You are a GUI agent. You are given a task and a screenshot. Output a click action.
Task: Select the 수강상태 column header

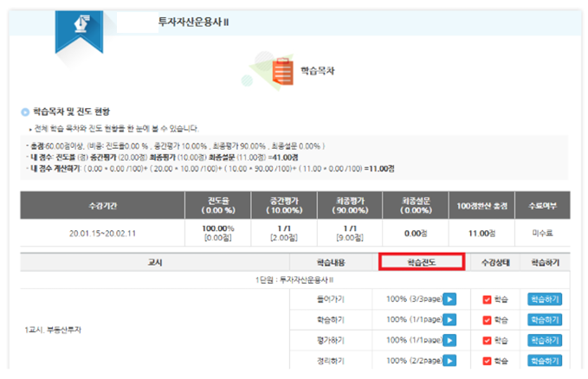point(490,262)
